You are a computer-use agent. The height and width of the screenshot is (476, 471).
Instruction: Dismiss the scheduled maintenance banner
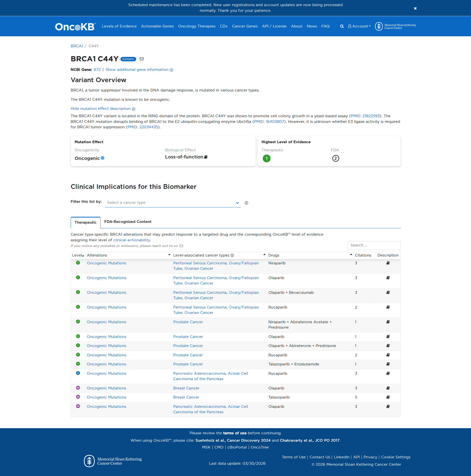[x=415, y=8]
